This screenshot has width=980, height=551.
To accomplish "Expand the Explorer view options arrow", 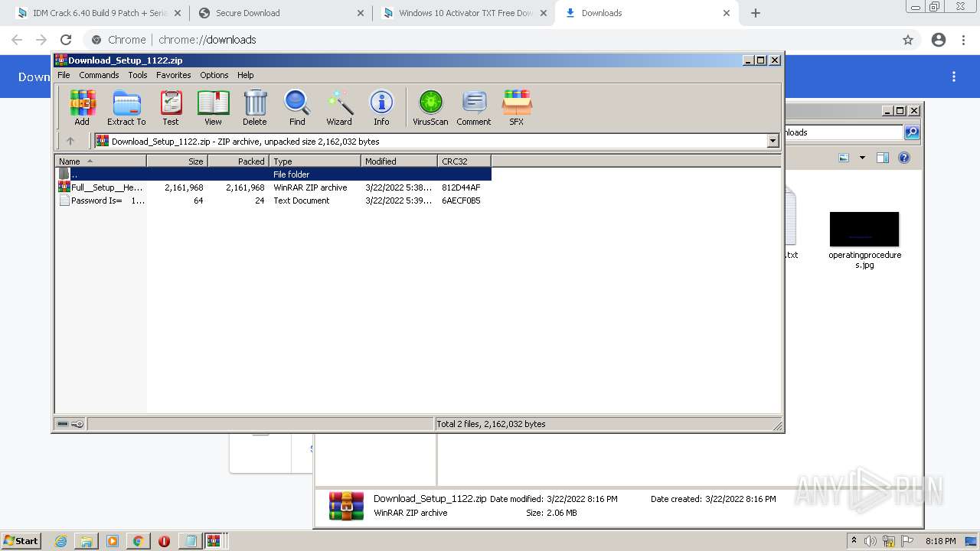I will click(862, 158).
